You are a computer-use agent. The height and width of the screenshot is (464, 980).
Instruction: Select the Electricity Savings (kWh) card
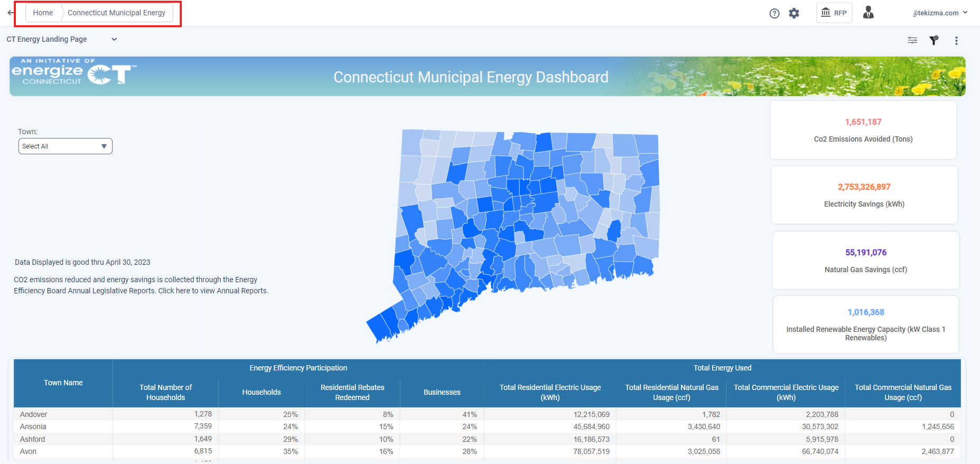tap(864, 195)
